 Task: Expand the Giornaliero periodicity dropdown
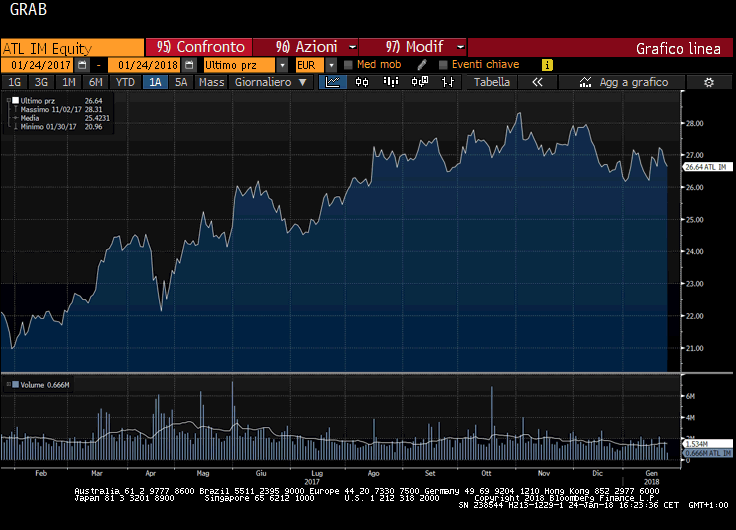tap(303, 82)
